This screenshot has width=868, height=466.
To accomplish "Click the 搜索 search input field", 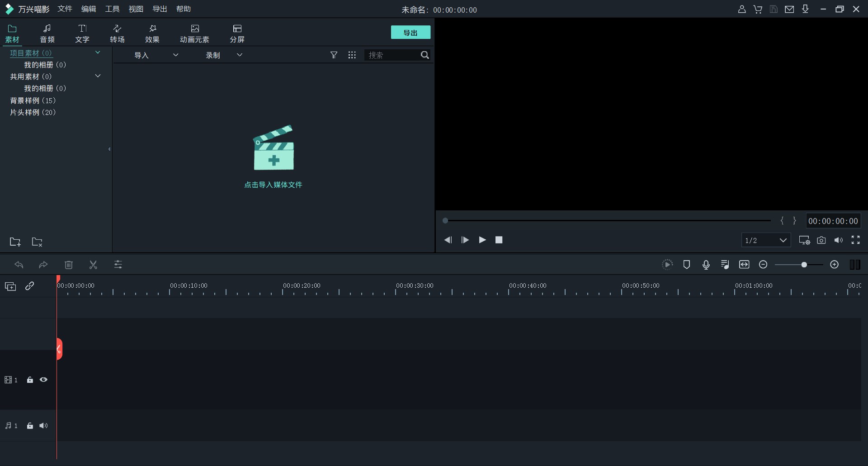I will coord(392,55).
